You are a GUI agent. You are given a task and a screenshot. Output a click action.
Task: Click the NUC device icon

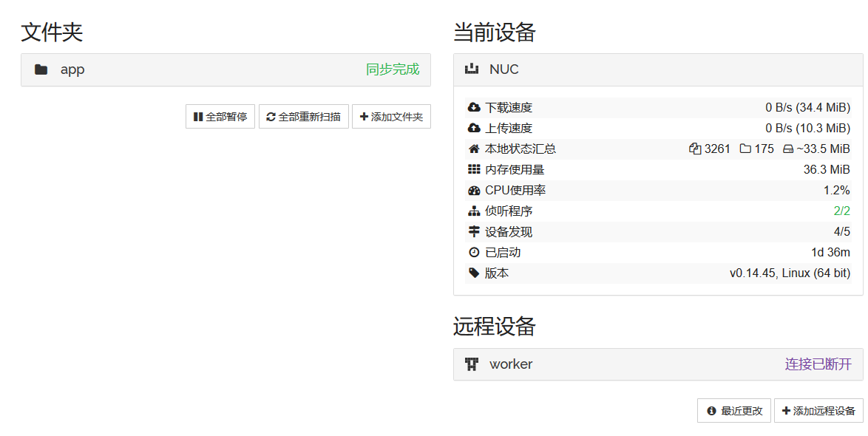(x=472, y=69)
